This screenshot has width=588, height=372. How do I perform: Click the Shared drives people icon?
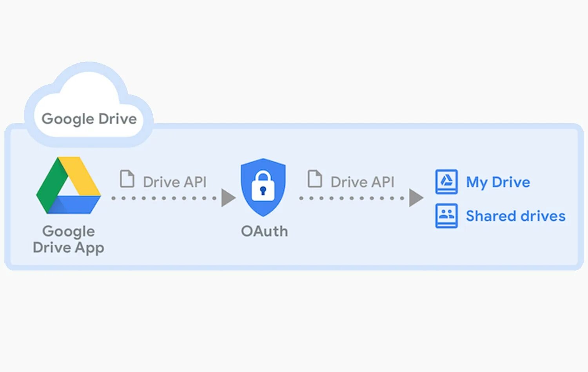(446, 216)
